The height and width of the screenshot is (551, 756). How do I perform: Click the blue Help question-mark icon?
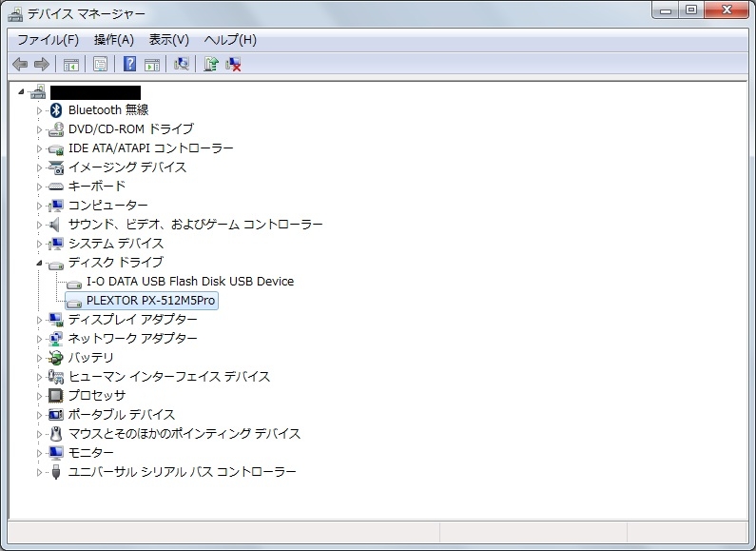click(x=129, y=64)
